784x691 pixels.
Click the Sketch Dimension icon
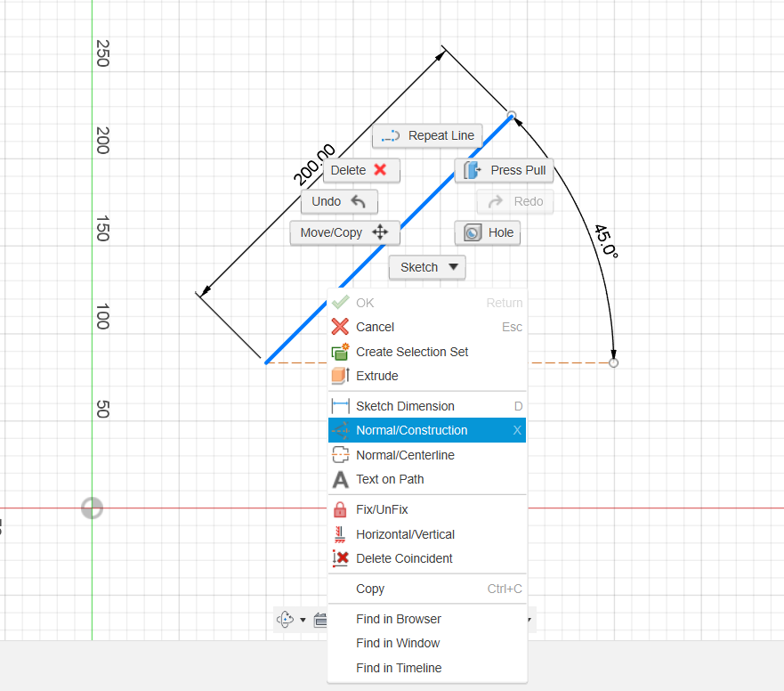coord(340,406)
